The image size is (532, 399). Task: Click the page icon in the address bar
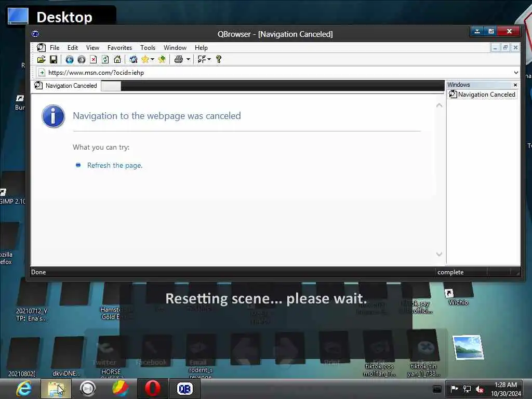tap(42, 72)
